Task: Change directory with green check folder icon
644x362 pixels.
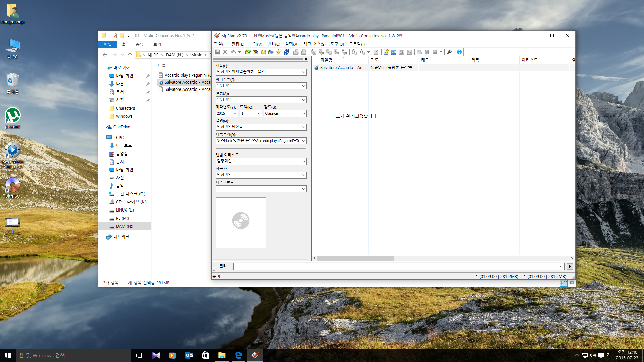Action: point(248,52)
